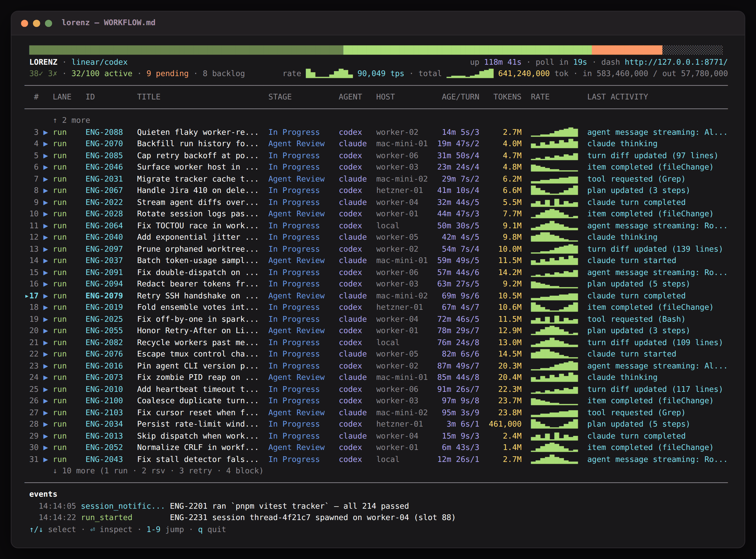Click the run arrow icon for ENG-2010

pyautogui.click(x=46, y=389)
